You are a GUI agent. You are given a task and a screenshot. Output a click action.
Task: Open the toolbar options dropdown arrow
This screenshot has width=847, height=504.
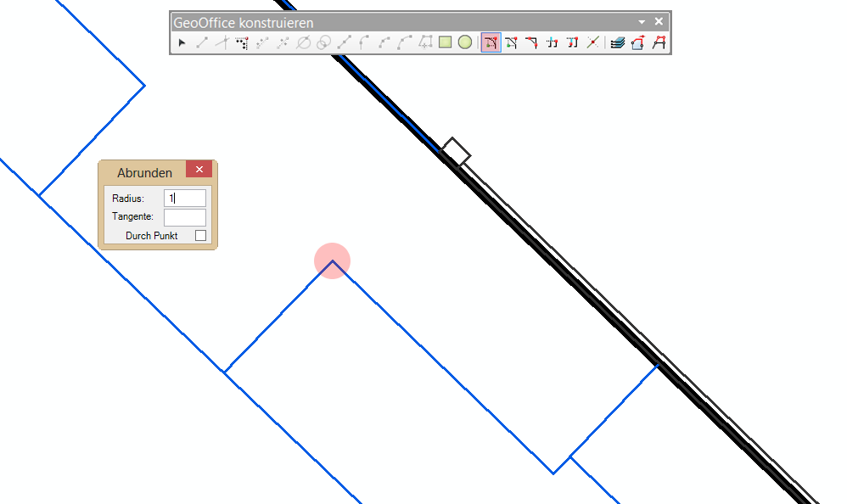(x=642, y=22)
